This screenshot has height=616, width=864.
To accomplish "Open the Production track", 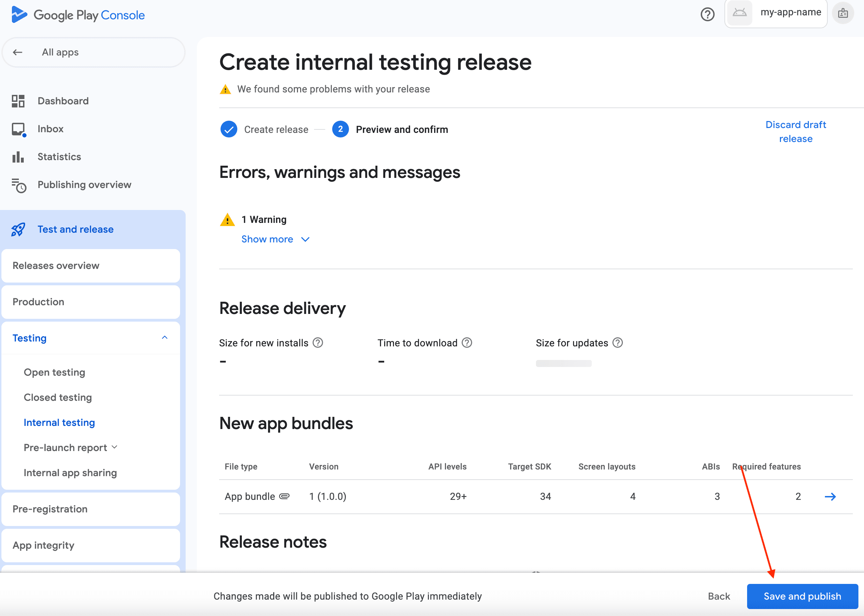I will (x=91, y=302).
